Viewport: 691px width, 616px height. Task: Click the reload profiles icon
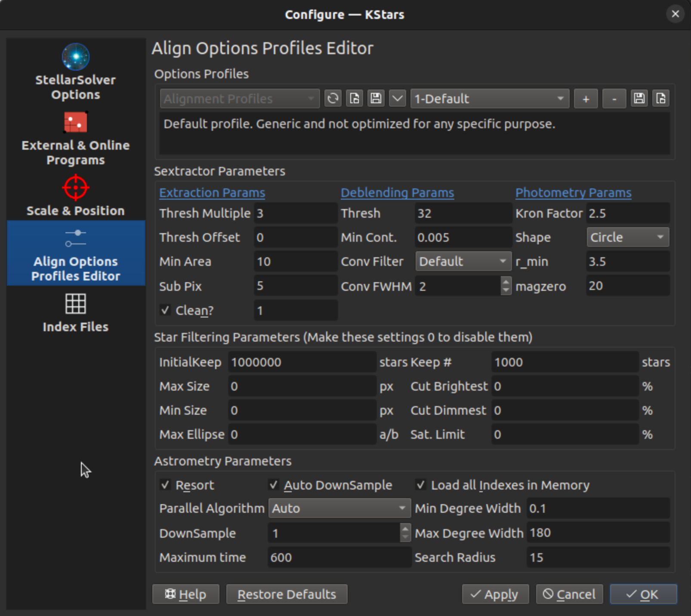pos(333,99)
